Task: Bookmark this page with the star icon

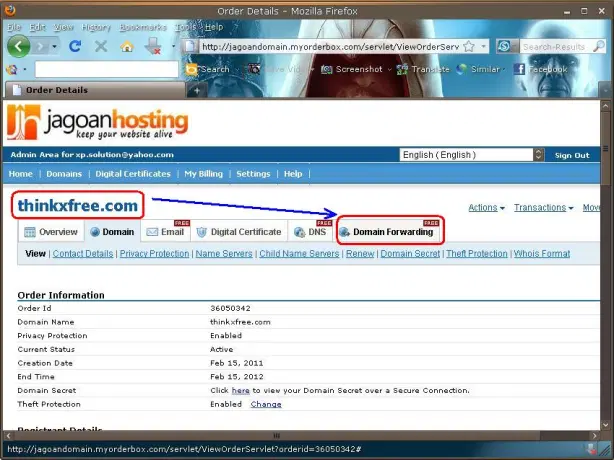Action: (x=469, y=47)
